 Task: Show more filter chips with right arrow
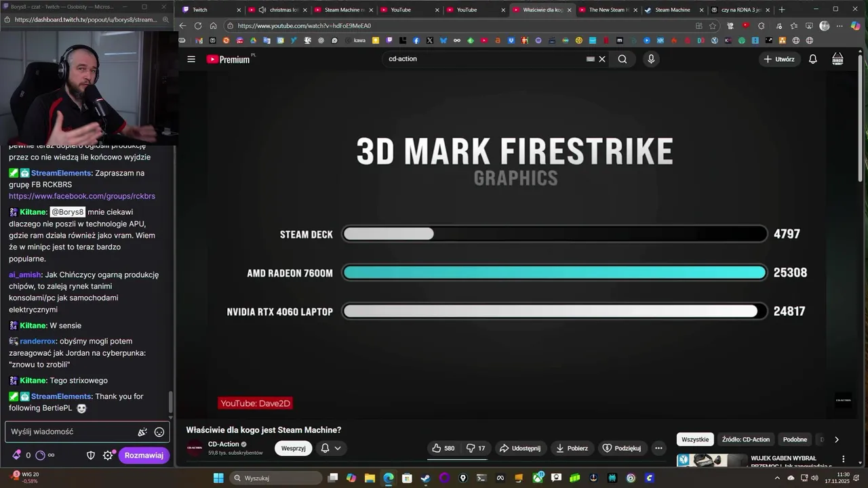pos(836,439)
